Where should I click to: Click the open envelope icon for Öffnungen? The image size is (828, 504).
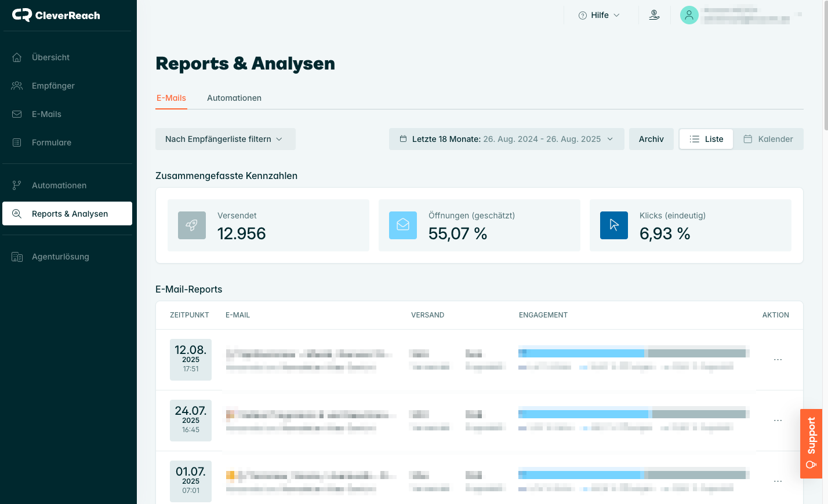point(403,225)
